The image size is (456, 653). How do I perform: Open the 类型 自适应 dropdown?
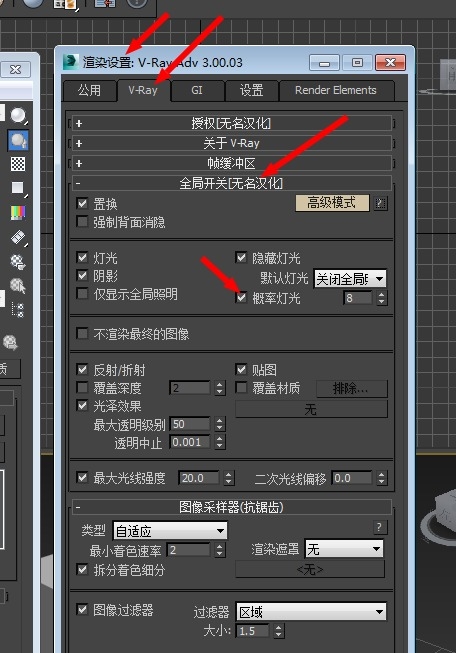click(170, 531)
